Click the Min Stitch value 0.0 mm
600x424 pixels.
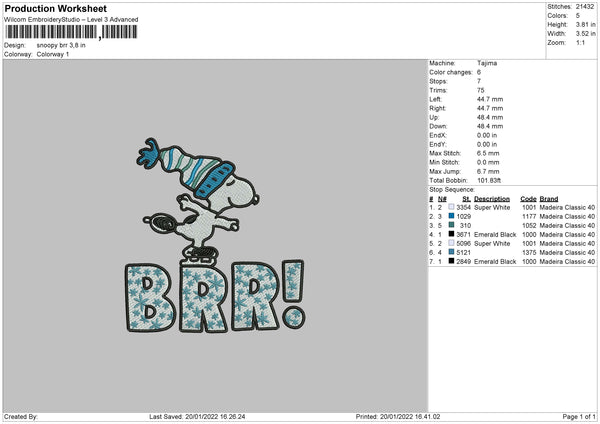tap(488, 162)
